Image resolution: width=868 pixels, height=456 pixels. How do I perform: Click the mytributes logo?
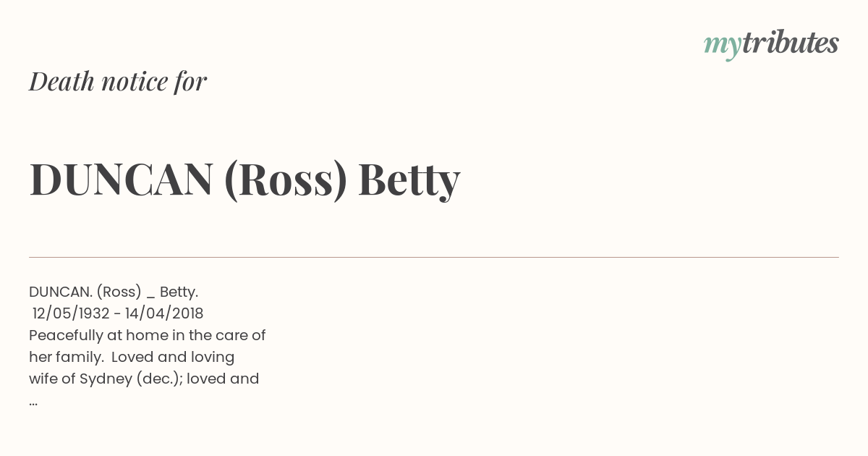pyautogui.click(x=771, y=44)
